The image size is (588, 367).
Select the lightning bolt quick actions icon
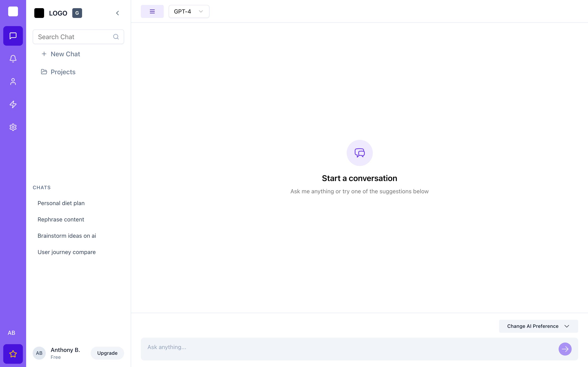(x=13, y=104)
